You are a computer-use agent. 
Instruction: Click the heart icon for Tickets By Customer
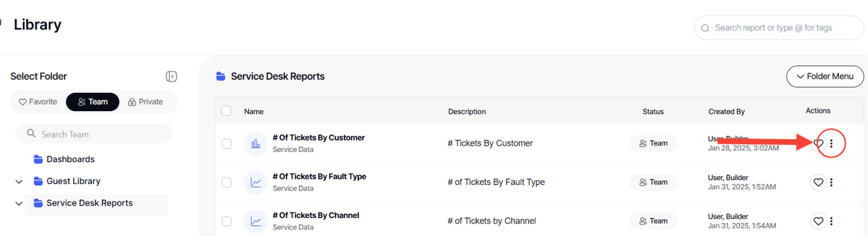(x=818, y=143)
